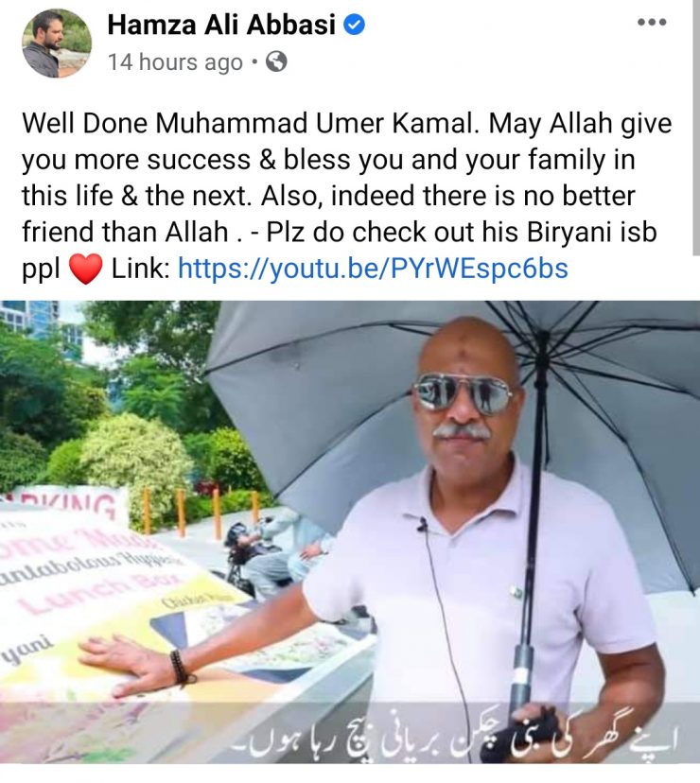Open the youtu.be/PYrWEspc6bs link
This screenshot has height=783, width=700.
[x=373, y=269]
